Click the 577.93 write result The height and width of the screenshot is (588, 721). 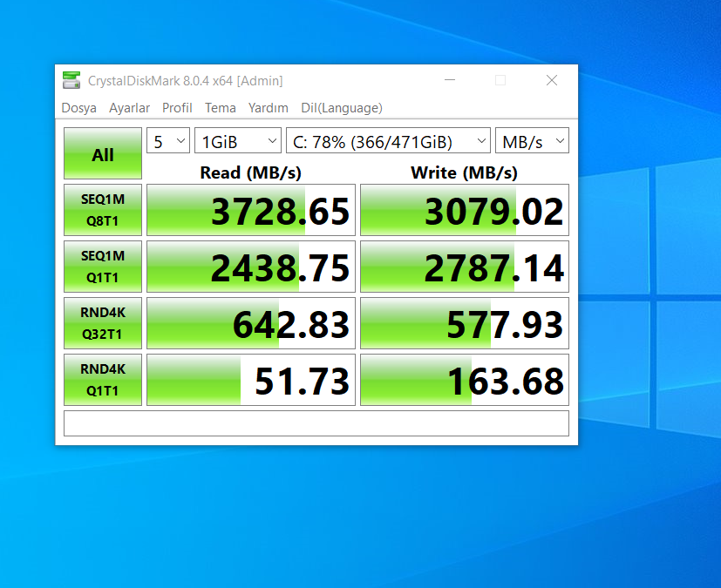(465, 323)
